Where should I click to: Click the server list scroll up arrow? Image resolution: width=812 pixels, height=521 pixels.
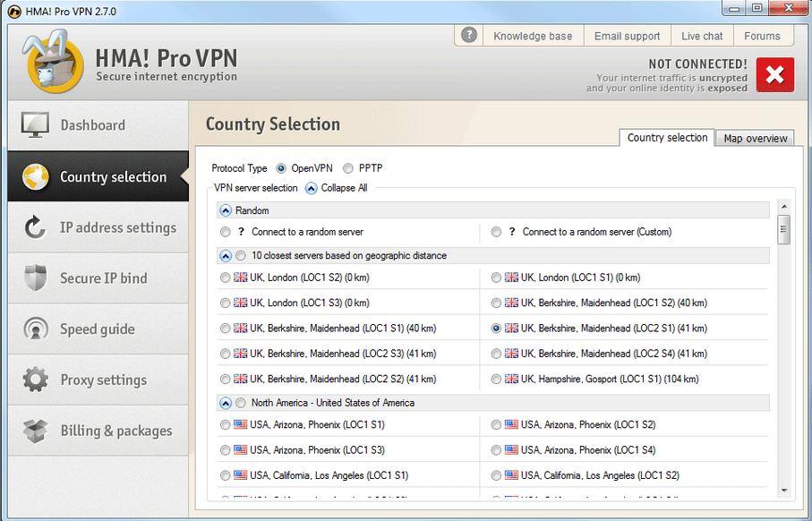point(783,207)
